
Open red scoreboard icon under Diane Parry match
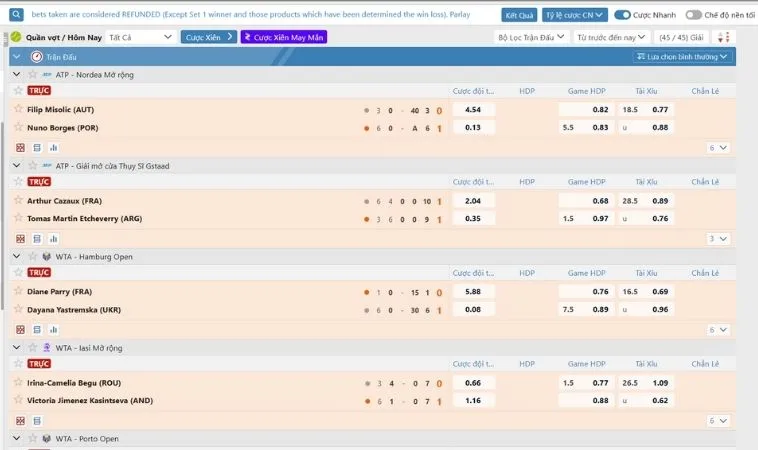tap(20, 330)
